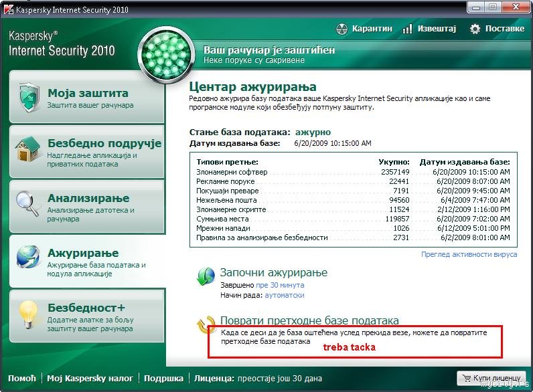This screenshot has height=392, width=533.
Task: Click the Поставке gear icon
Action: tap(475, 29)
